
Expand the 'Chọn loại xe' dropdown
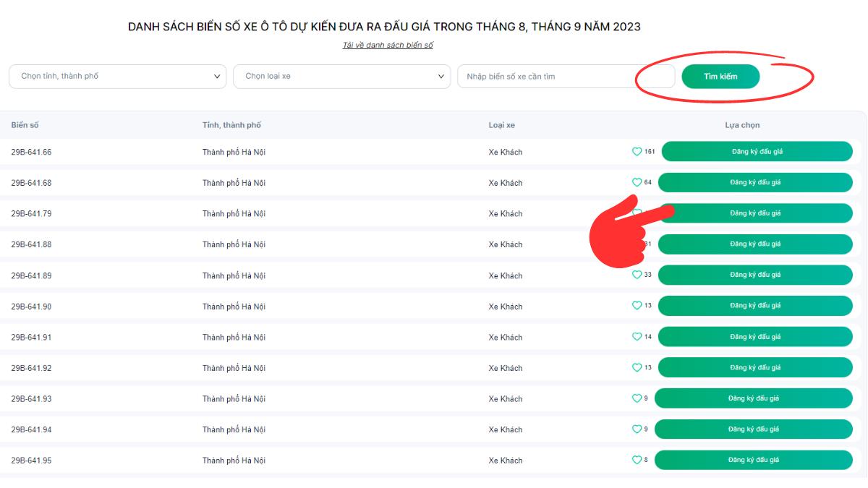(x=341, y=77)
